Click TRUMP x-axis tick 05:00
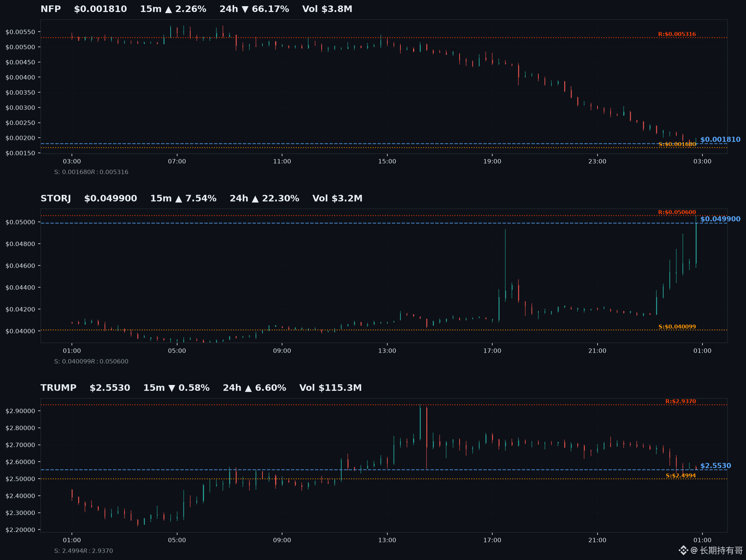746x560 pixels. pos(177,540)
